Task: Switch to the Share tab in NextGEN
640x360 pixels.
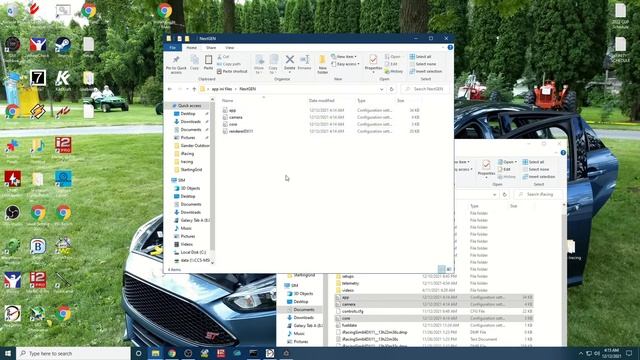Action: tap(211, 48)
